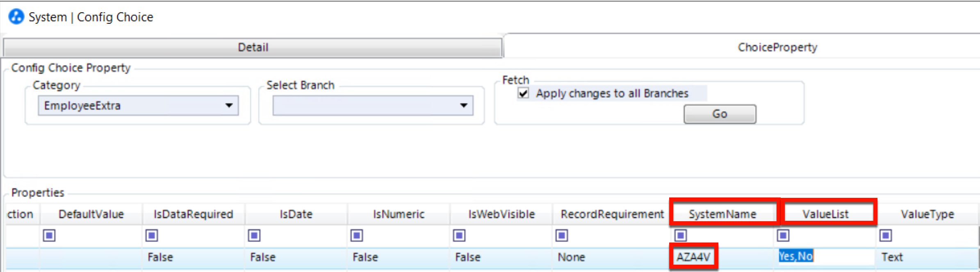
Task: Select the Text ValueType cell
Action: 928,257
